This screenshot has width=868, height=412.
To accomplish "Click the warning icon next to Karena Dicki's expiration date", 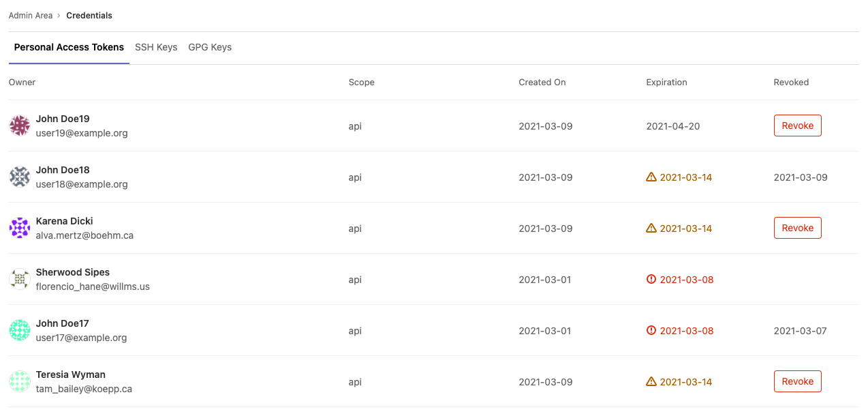I will point(650,228).
